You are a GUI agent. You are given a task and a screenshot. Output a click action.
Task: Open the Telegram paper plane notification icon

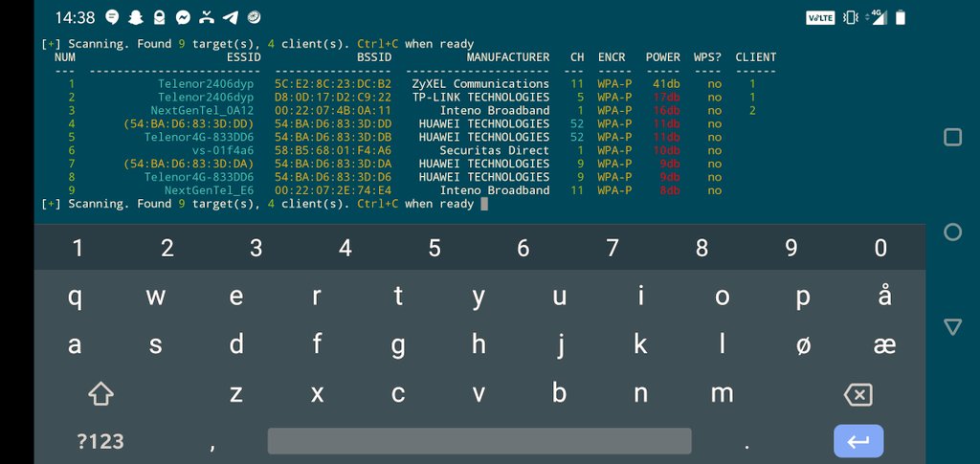(230, 17)
